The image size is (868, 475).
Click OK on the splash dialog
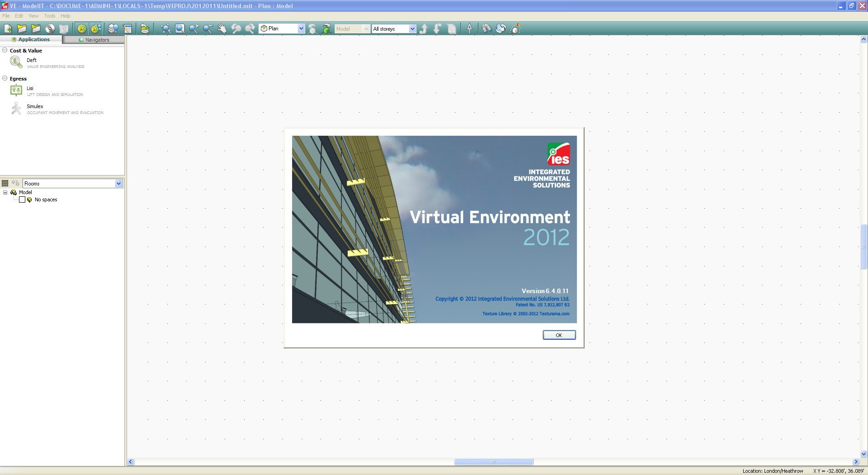pyautogui.click(x=559, y=335)
